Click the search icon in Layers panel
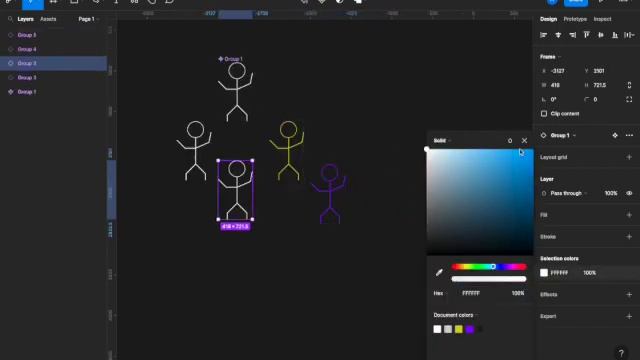Screen dimensions: 640x360 11,19
